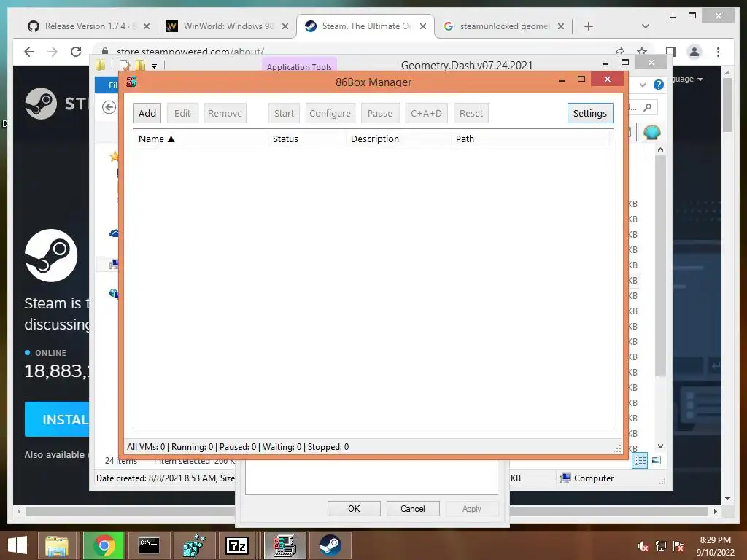Click the blue INSTALL button on Steam page
This screenshot has width=747, height=560.
pos(57,419)
